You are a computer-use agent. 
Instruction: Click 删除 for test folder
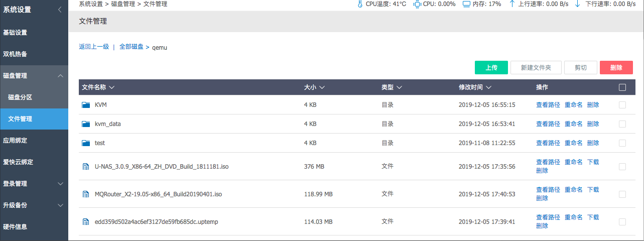click(x=593, y=143)
